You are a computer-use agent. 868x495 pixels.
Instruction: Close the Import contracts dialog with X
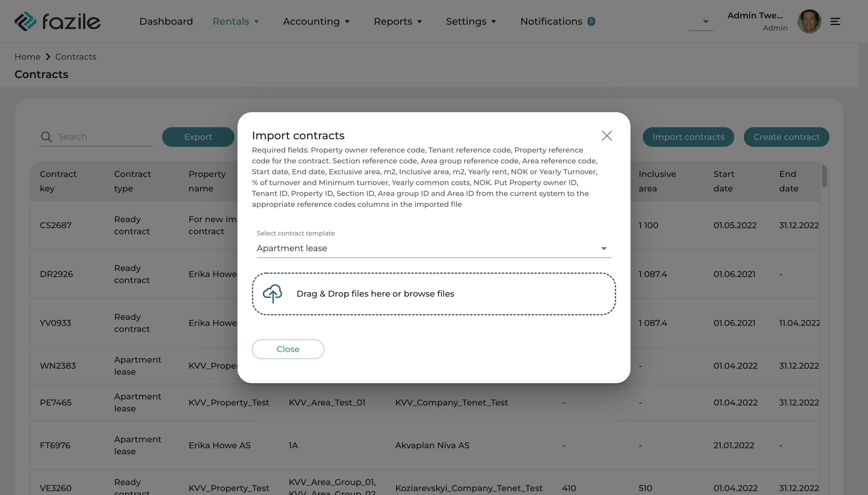point(607,136)
